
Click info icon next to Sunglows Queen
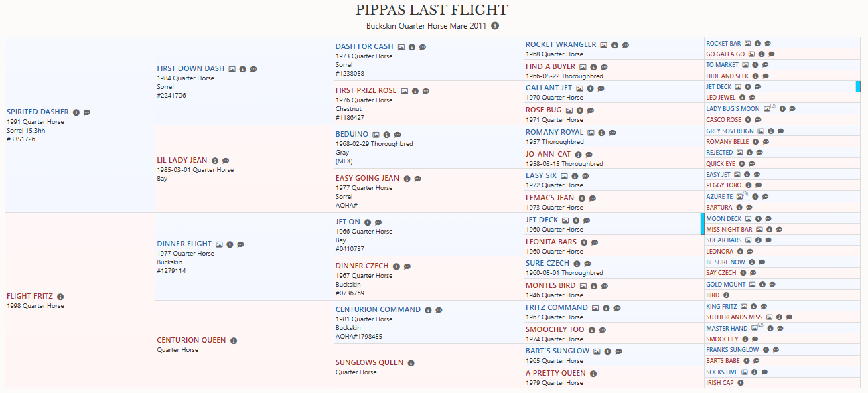point(411,363)
